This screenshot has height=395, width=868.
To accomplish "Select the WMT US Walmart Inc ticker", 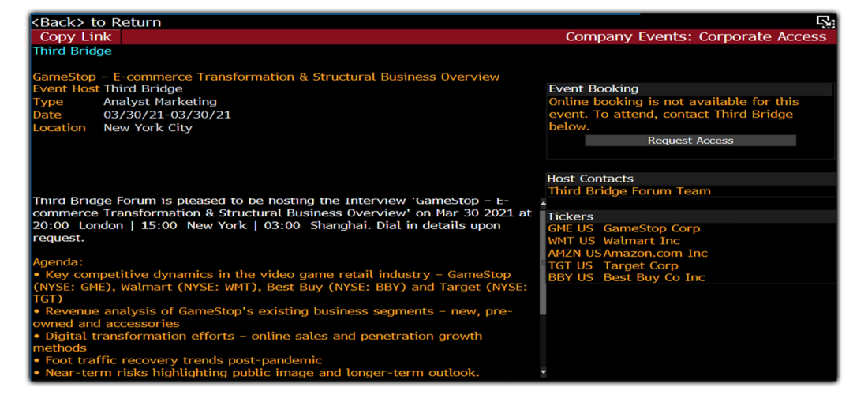I will [x=614, y=241].
